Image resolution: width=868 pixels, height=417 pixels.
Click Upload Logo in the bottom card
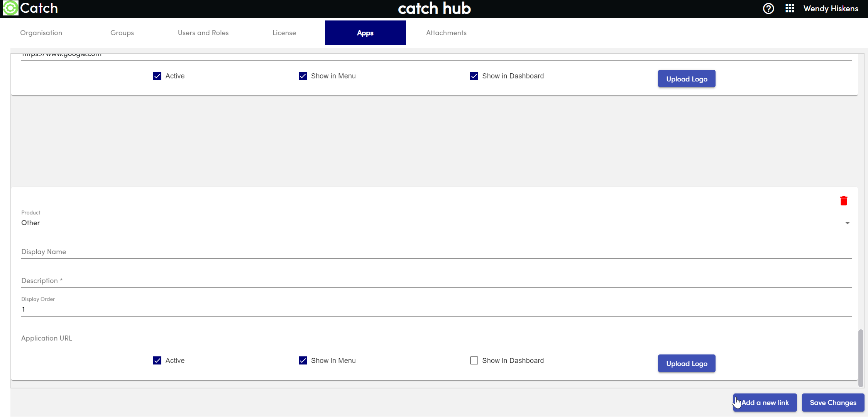tap(686, 364)
